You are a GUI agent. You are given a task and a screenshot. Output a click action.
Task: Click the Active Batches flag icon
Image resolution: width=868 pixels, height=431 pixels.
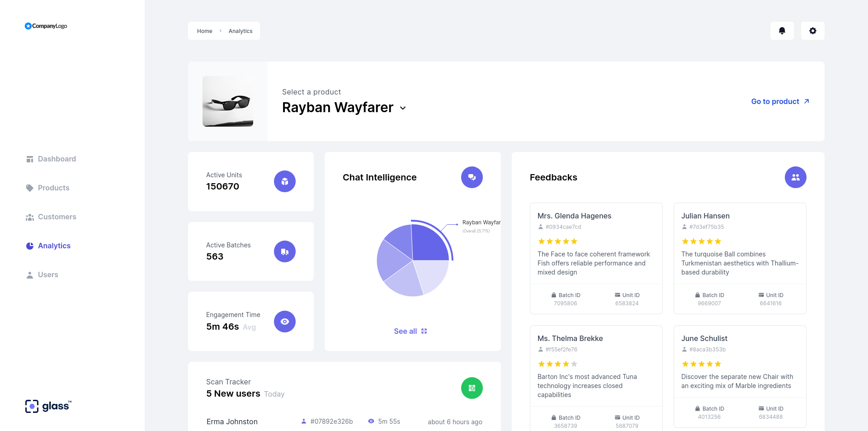(x=284, y=251)
